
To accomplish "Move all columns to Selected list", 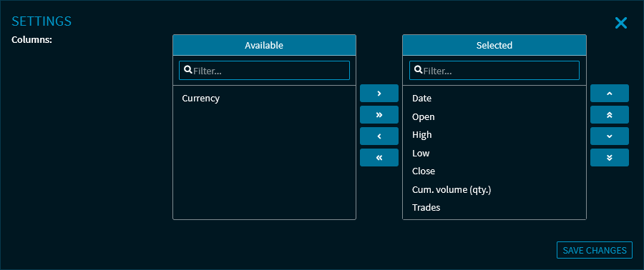I will pos(379,115).
